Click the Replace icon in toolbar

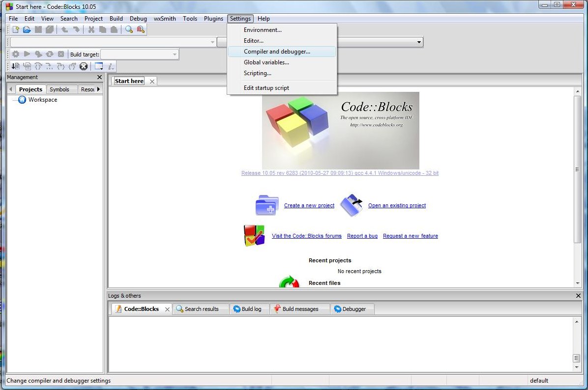click(x=141, y=29)
